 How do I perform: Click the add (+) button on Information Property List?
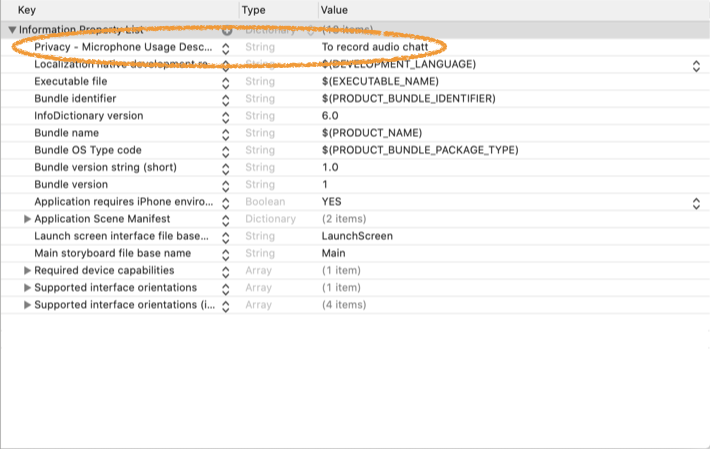click(x=227, y=30)
